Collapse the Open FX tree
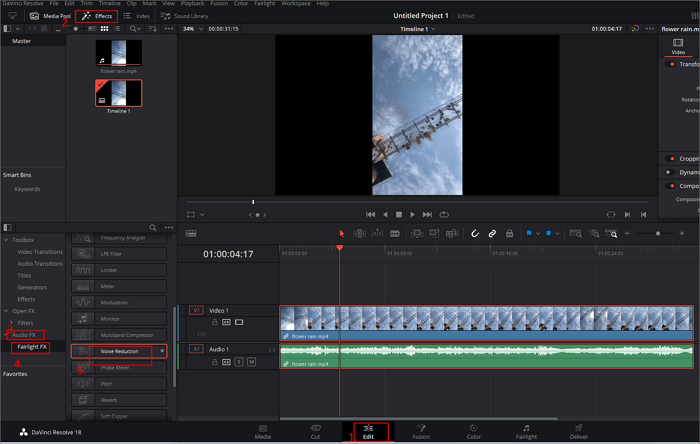Image resolution: width=700 pixels, height=444 pixels. point(6,311)
